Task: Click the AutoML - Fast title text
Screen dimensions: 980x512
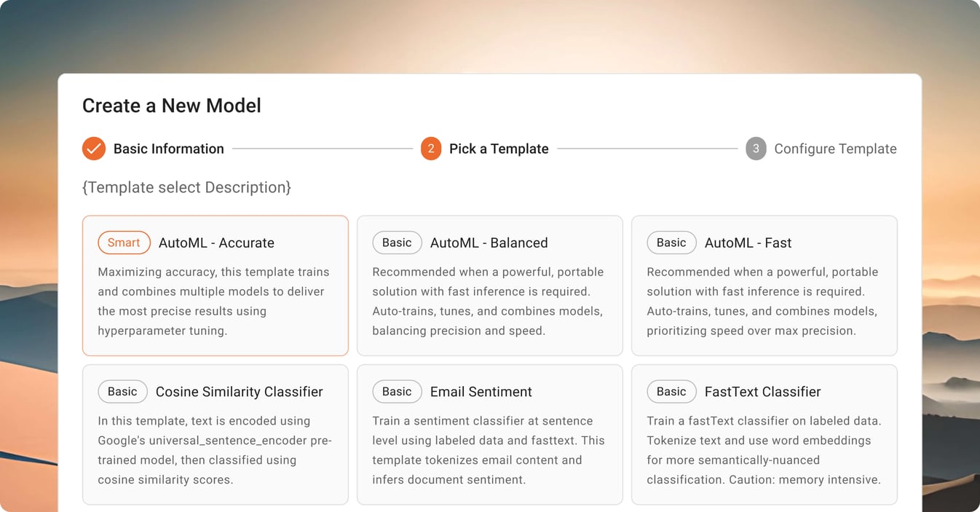Action: click(747, 243)
